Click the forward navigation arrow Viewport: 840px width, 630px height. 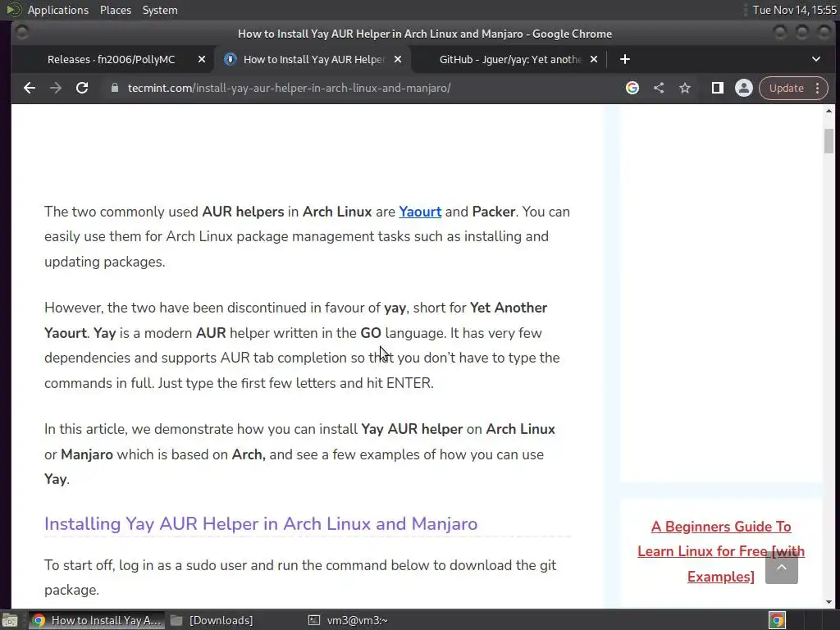(x=56, y=88)
